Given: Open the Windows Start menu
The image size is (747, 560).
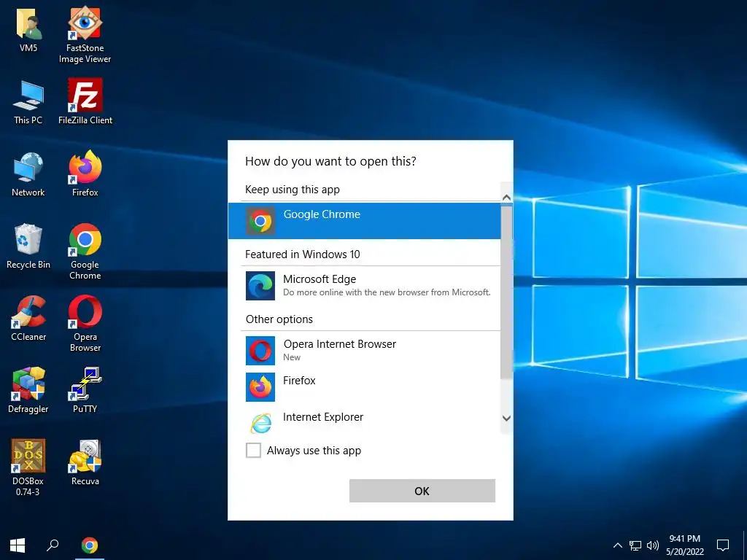Looking at the screenshot, I should pos(18,545).
